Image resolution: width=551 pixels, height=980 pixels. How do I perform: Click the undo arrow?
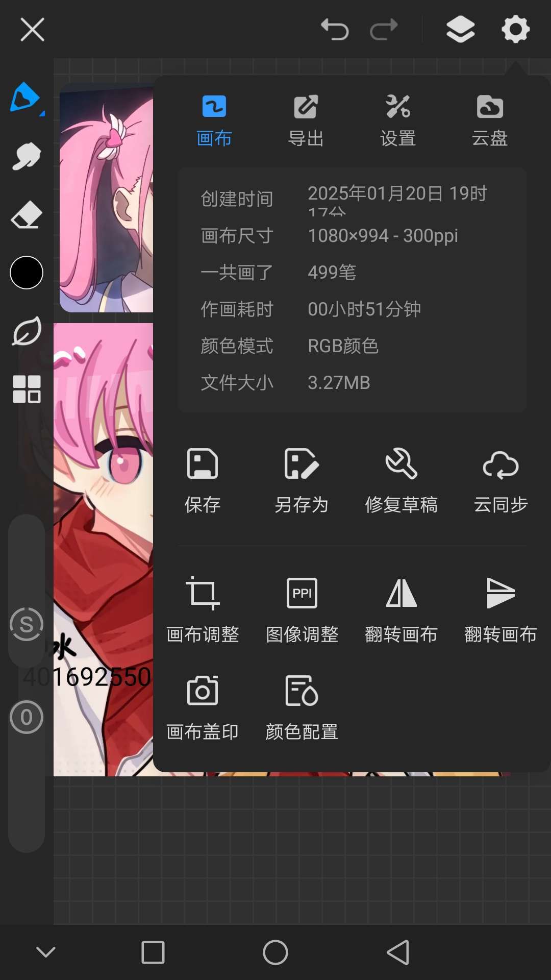click(x=335, y=30)
